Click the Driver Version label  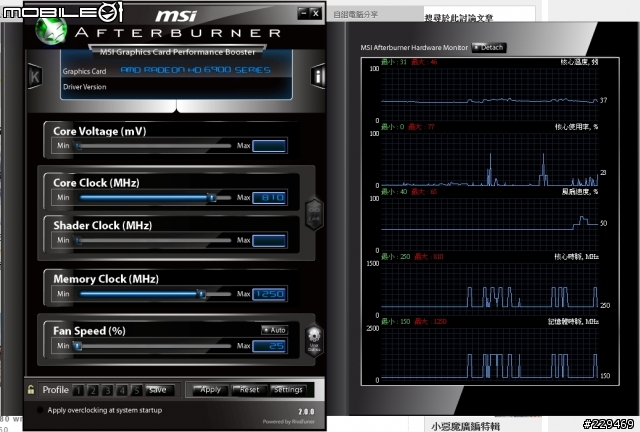click(84, 87)
